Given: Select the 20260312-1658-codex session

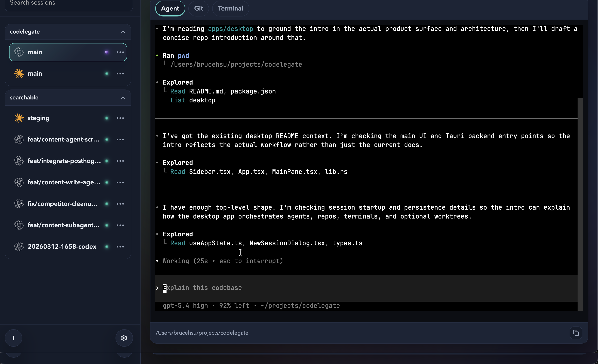Looking at the screenshot, I should pos(62,247).
